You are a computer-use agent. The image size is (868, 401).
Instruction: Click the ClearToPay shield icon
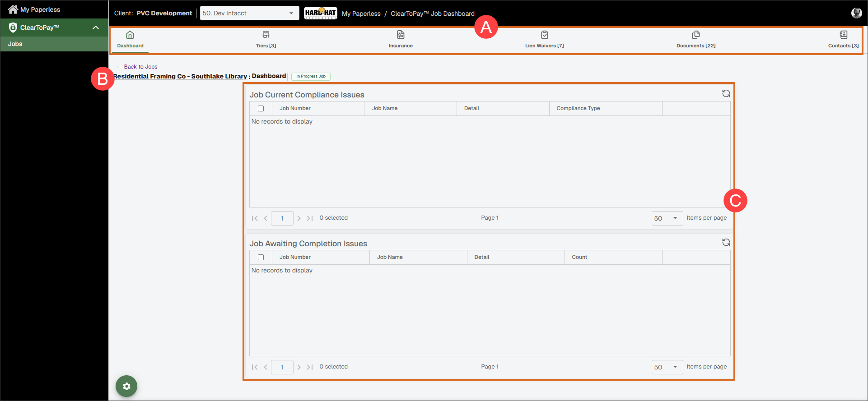click(x=13, y=28)
